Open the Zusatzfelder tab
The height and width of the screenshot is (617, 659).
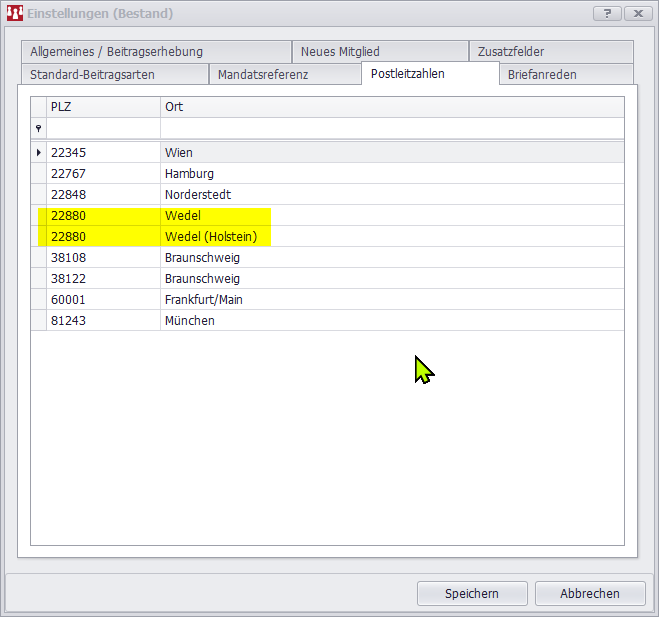[511, 52]
